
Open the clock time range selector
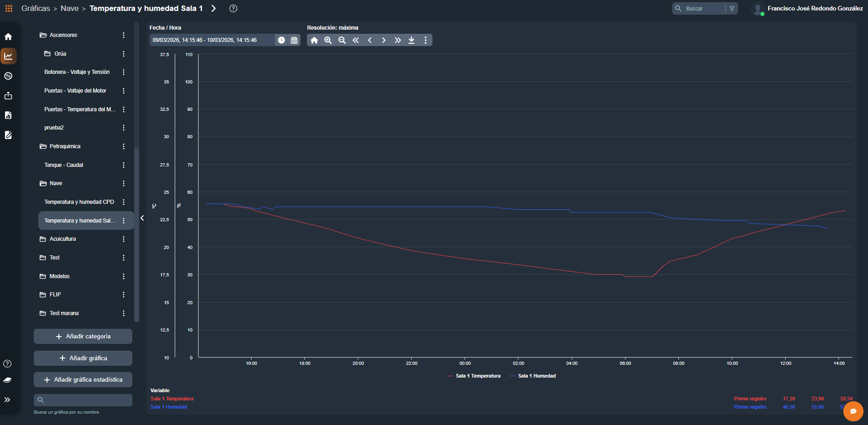(281, 40)
